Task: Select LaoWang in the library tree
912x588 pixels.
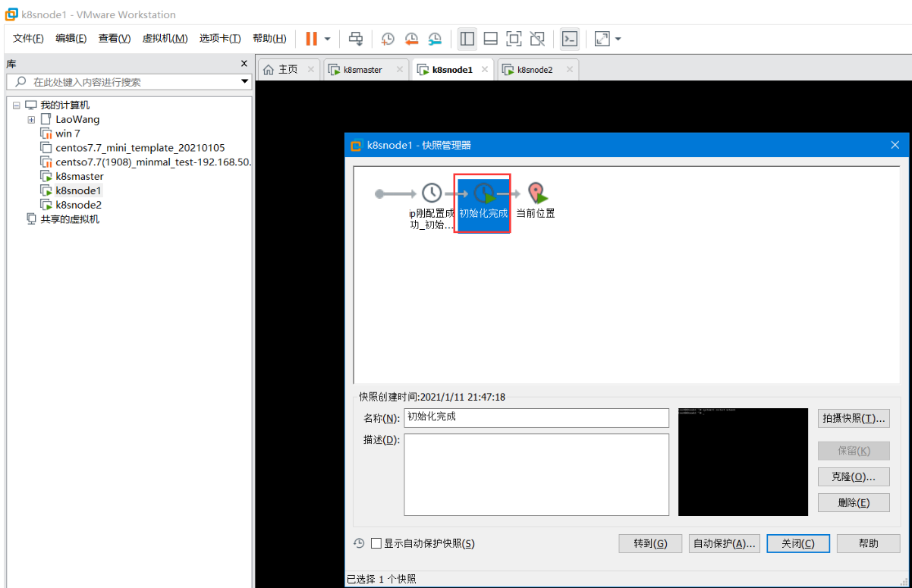Action: [77, 119]
